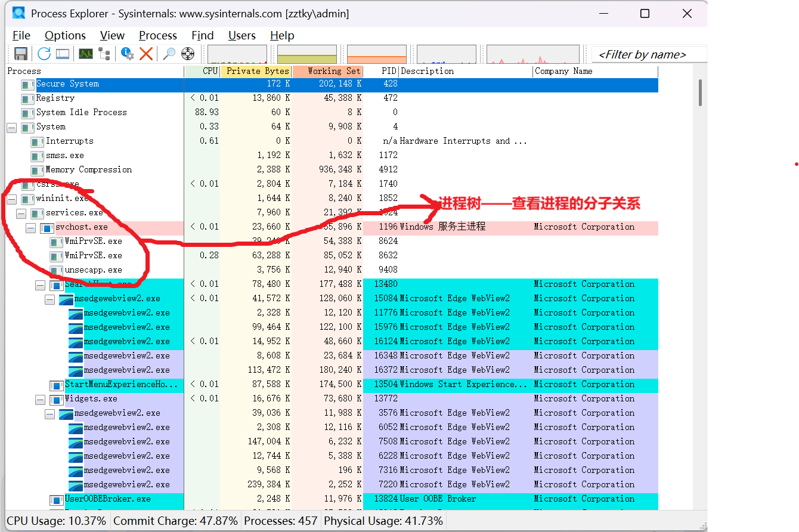
Task: Open the Options menu
Action: click(x=65, y=36)
